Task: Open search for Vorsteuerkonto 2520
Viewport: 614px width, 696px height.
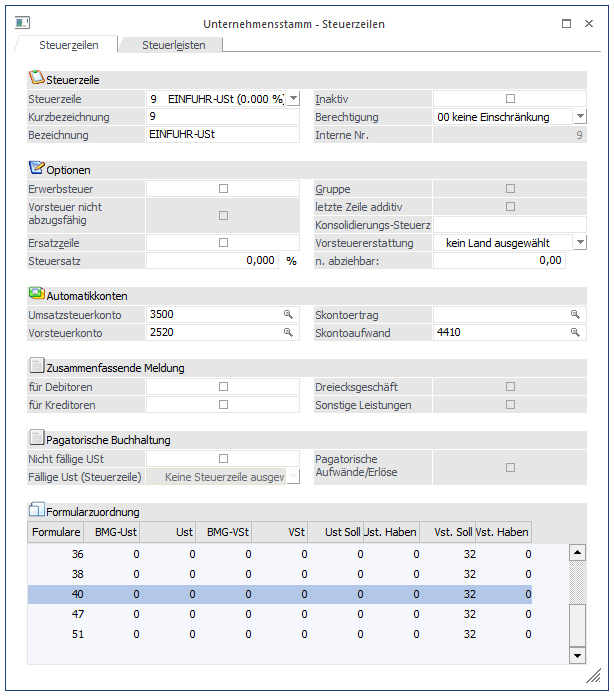Action: tap(288, 332)
